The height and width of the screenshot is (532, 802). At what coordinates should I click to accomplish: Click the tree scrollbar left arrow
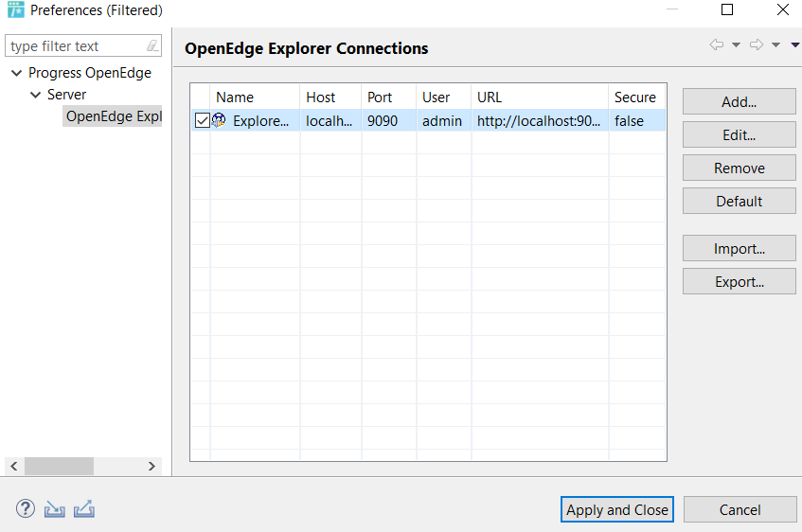point(14,466)
